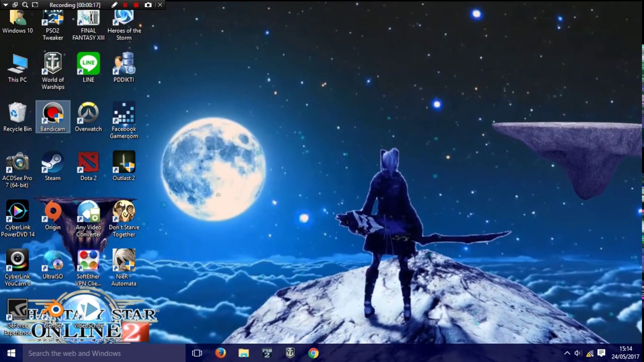Viewport: 644px width, 362px height.
Task: Select the PDDIKTI desktop shortcut
Action: pos(124,68)
